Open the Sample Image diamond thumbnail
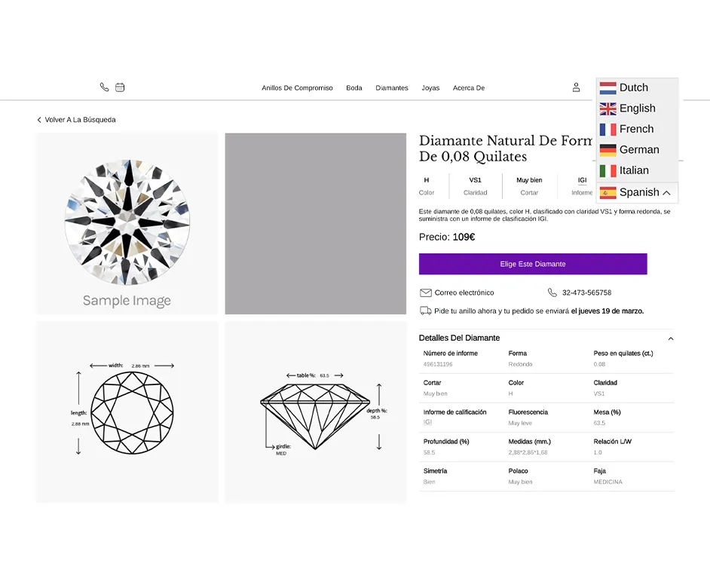 click(x=127, y=223)
